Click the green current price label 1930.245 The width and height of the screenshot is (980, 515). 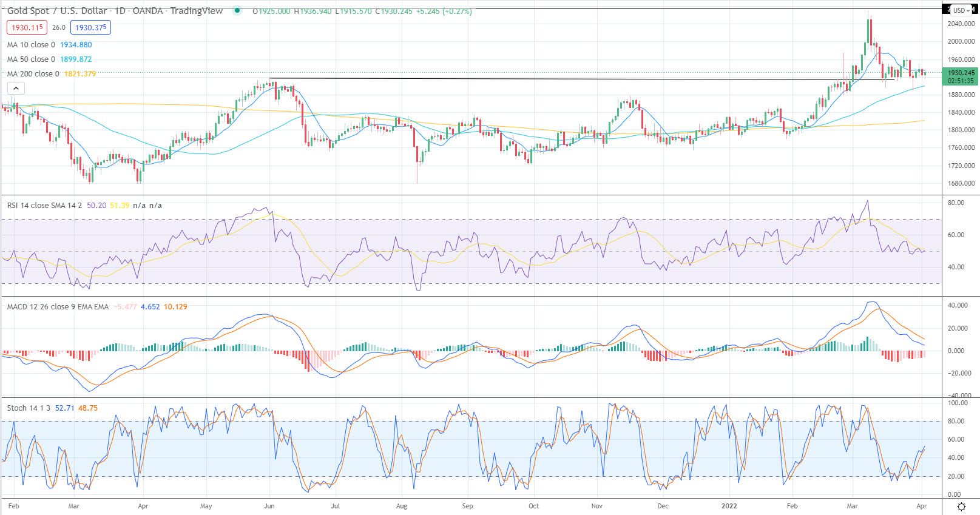click(960, 76)
